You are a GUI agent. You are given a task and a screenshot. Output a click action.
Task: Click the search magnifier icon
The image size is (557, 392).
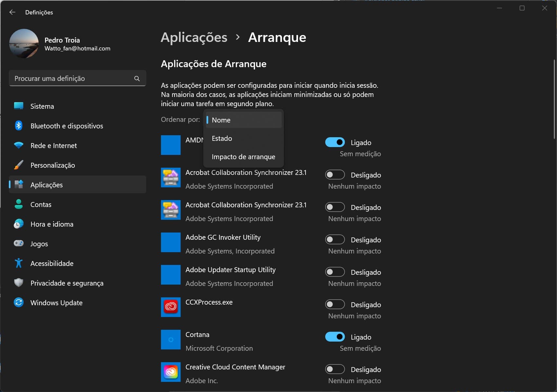click(x=137, y=79)
